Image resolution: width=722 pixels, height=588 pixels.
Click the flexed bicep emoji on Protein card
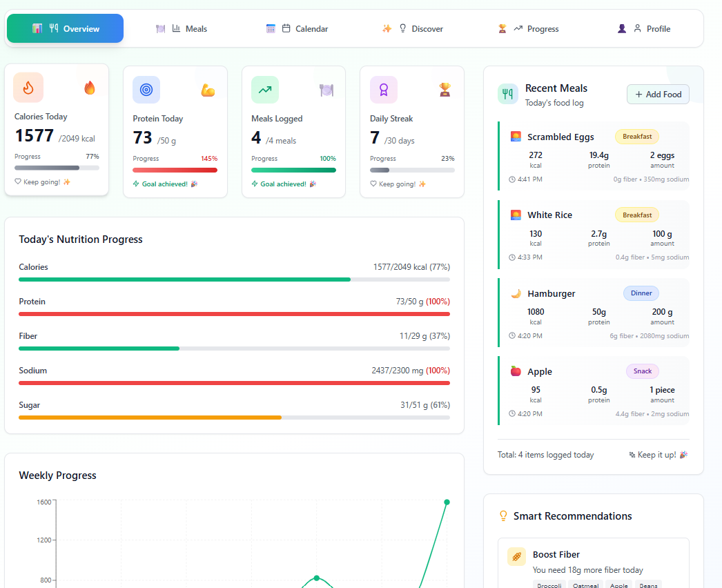coord(208,90)
